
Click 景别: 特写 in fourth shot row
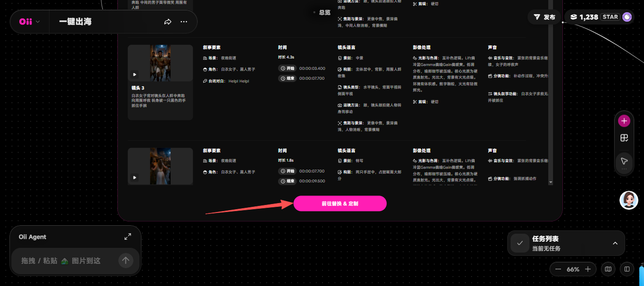[350, 161]
